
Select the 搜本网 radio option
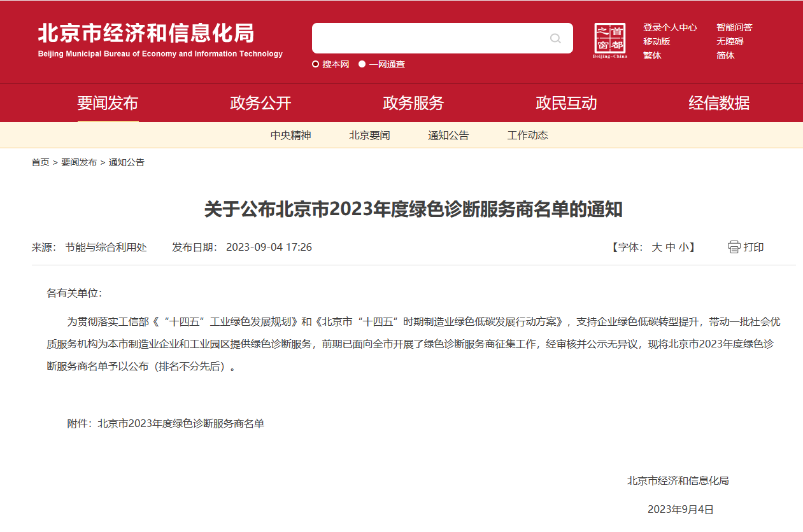click(315, 64)
